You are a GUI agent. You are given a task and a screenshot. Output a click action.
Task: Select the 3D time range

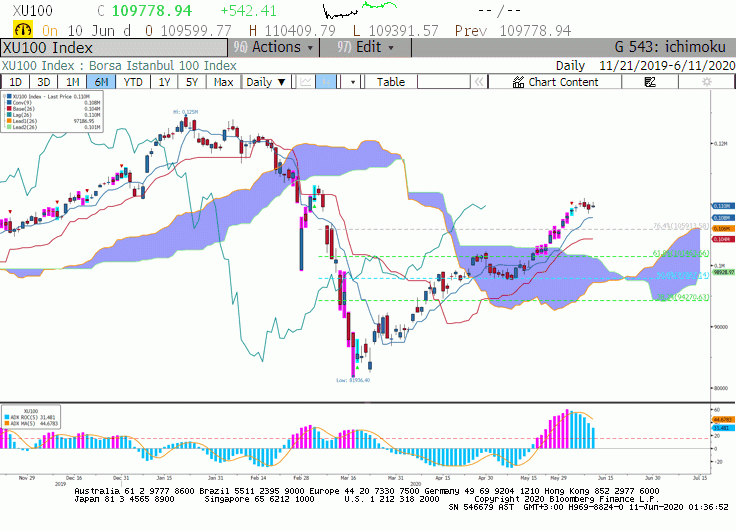click(44, 82)
